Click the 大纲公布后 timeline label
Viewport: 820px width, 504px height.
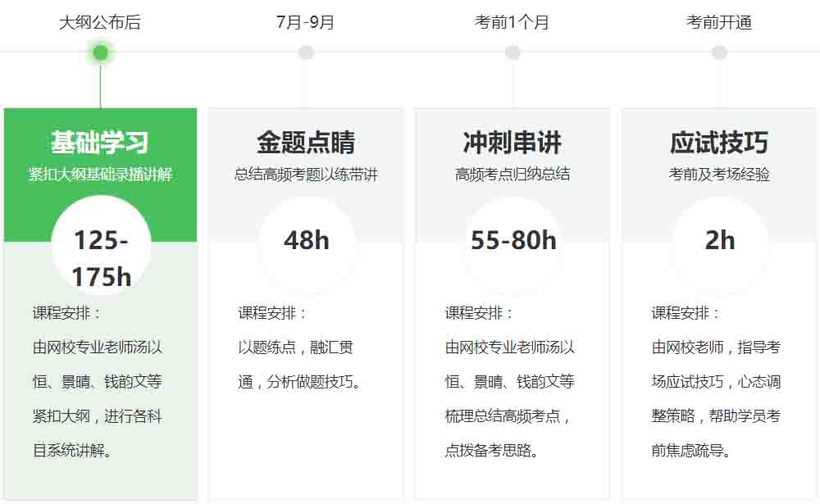[100, 23]
